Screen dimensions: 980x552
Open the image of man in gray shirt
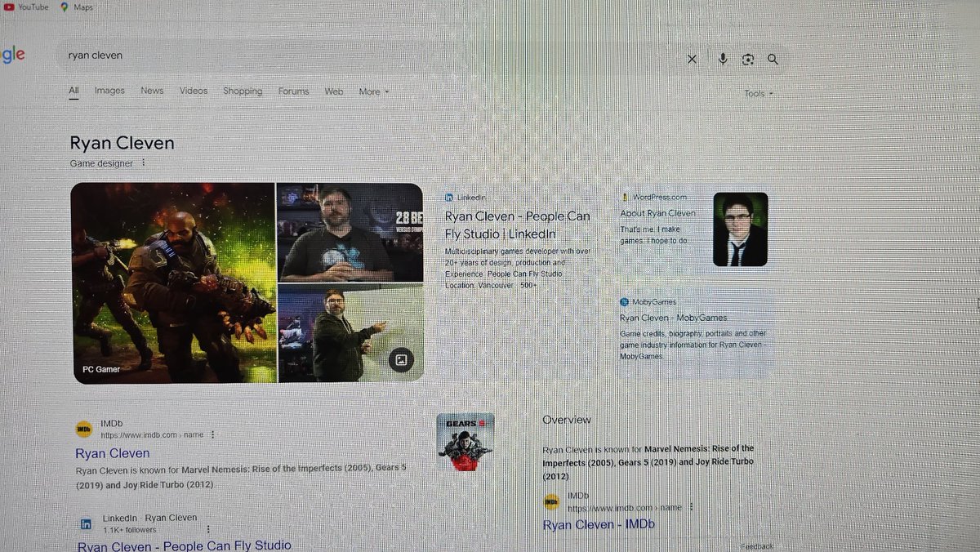[350, 232]
